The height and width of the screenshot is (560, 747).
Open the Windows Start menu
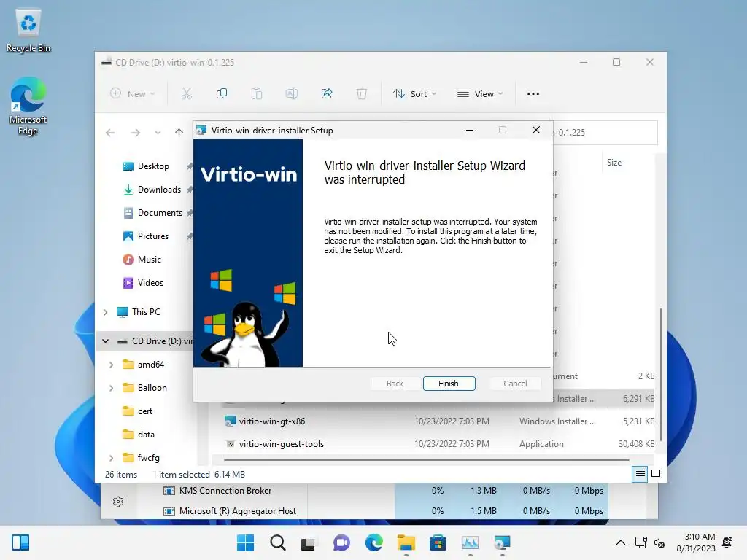245,542
